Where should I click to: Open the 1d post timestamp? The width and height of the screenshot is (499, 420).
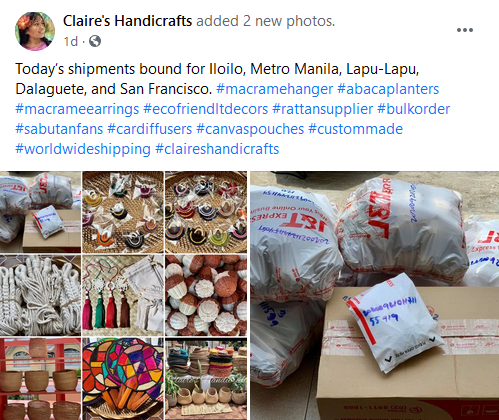(71, 42)
